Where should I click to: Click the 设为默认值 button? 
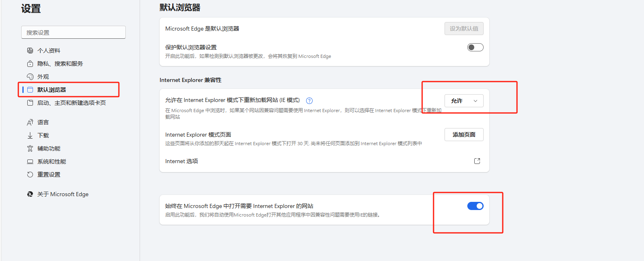[x=464, y=29]
